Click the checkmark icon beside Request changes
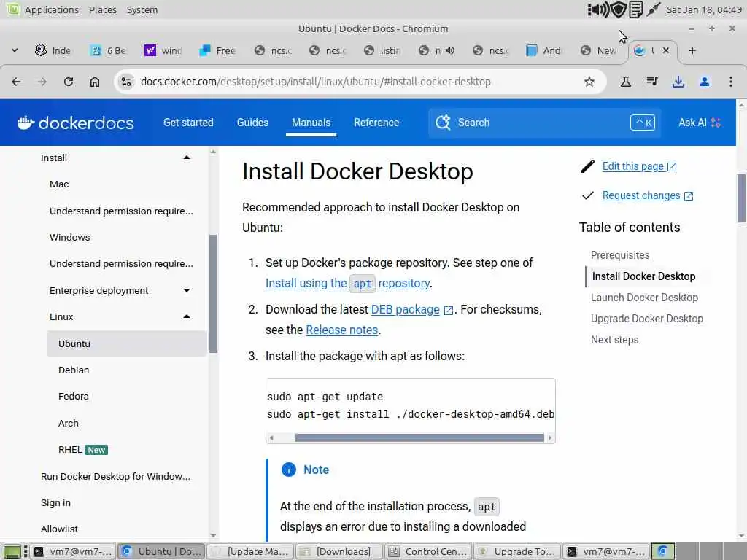This screenshot has width=747, height=560. 588,195
